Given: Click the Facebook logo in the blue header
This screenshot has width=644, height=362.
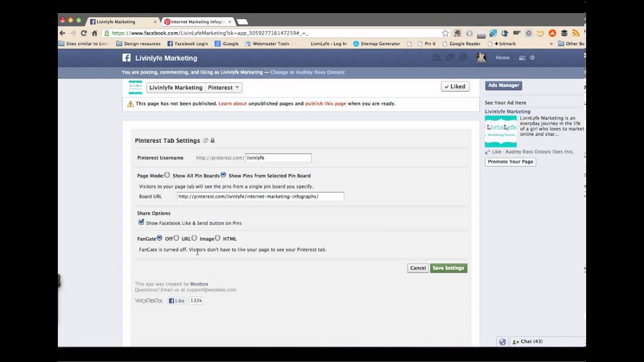Looking at the screenshot, I should coord(126,58).
